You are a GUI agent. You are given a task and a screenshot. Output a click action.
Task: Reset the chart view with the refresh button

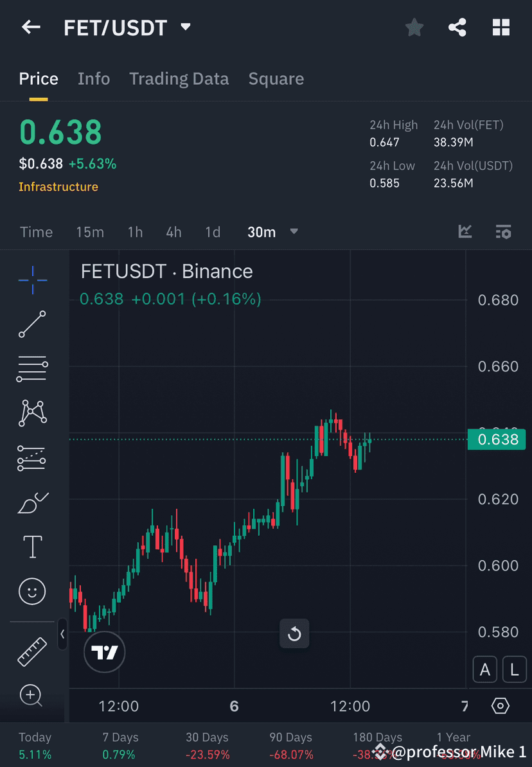point(294,633)
